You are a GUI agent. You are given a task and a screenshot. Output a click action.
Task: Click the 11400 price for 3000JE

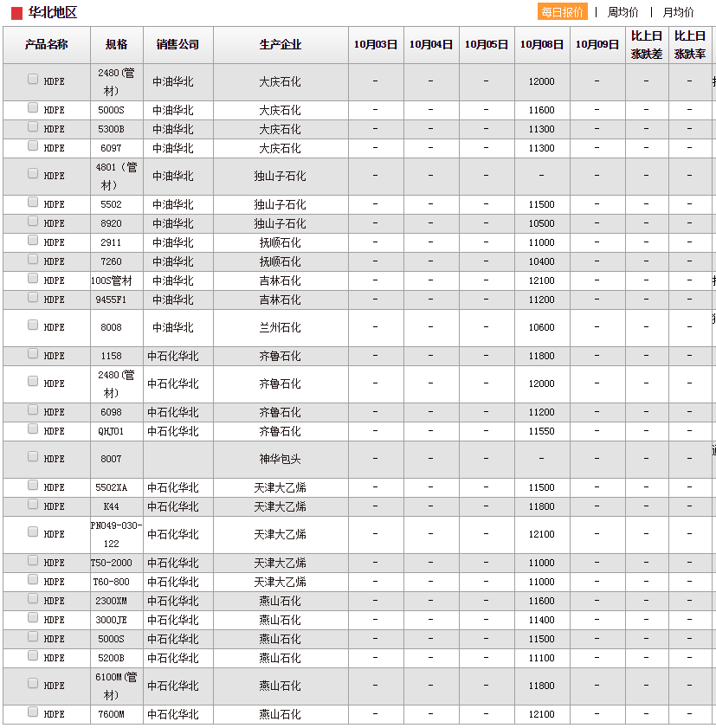[541, 621]
